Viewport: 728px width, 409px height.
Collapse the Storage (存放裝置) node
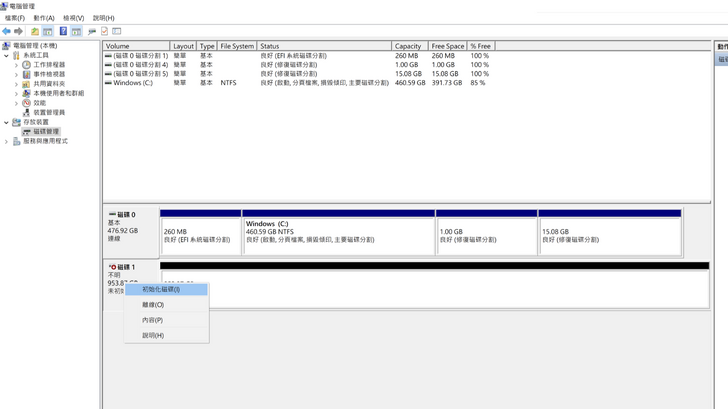point(6,123)
